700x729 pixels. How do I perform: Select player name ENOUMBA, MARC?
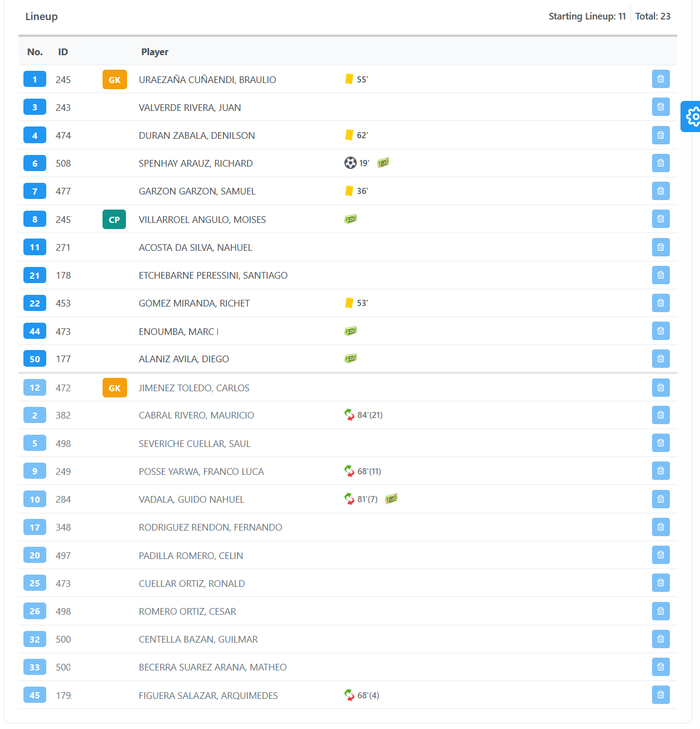pos(178,332)
